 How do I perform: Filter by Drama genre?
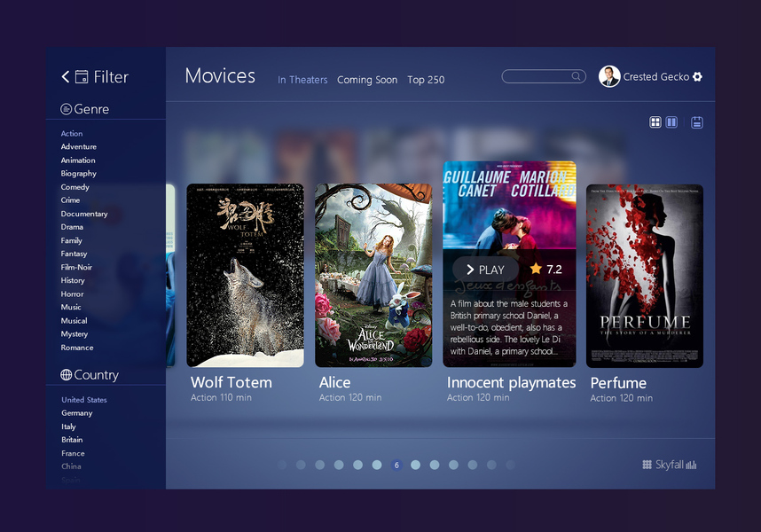[x=72, y=227]
